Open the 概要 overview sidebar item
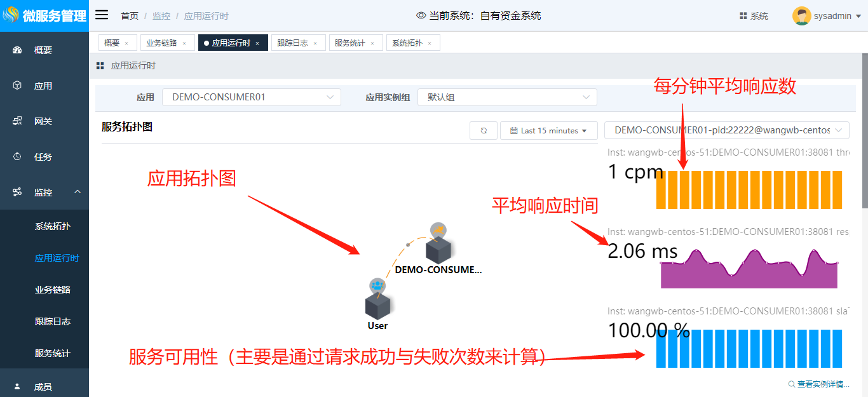 43,50
